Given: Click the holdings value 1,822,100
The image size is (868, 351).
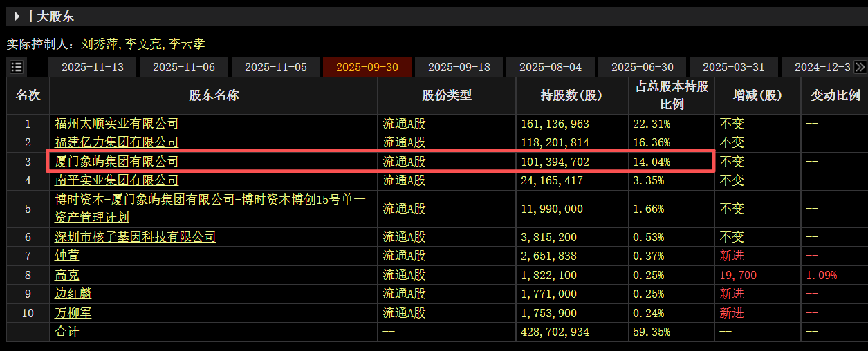Looking at the screenshot, I should [x=549, y=275].
